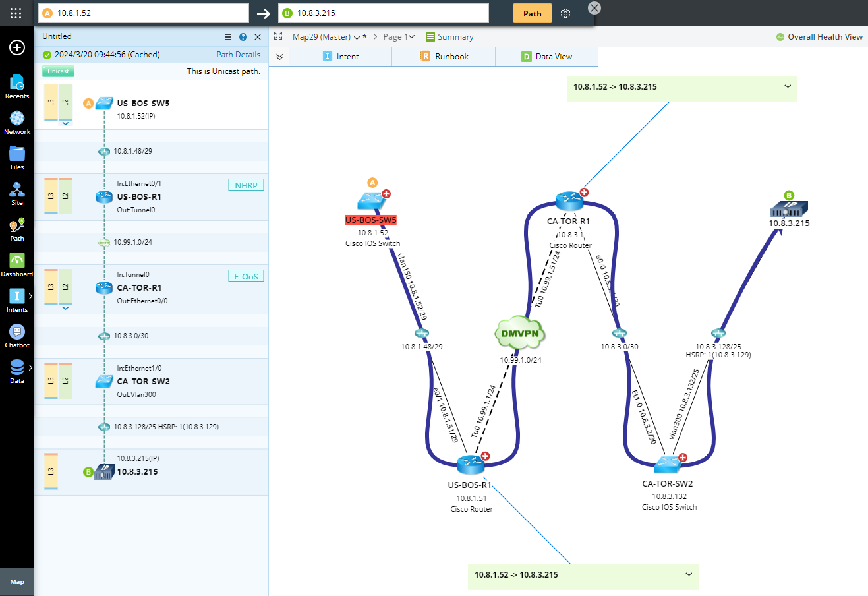Open the Path Details link
Image resolution: width=868 pixels, height=596 pixels.
(x=238, y=55)
